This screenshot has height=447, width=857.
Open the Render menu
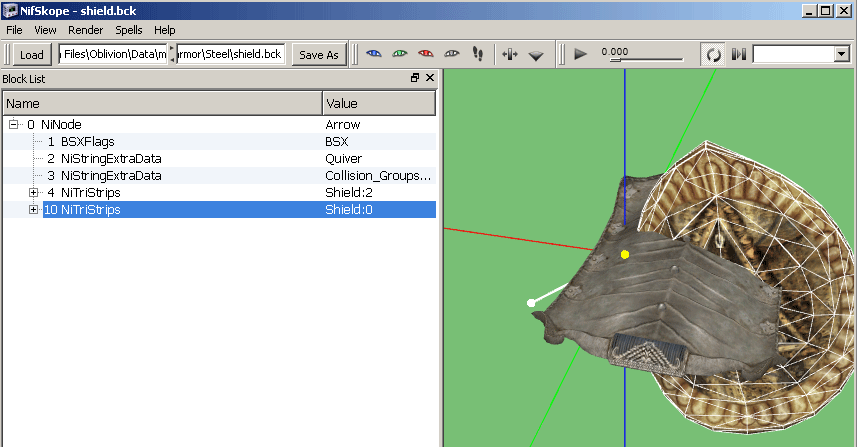[x=85, y=30]
